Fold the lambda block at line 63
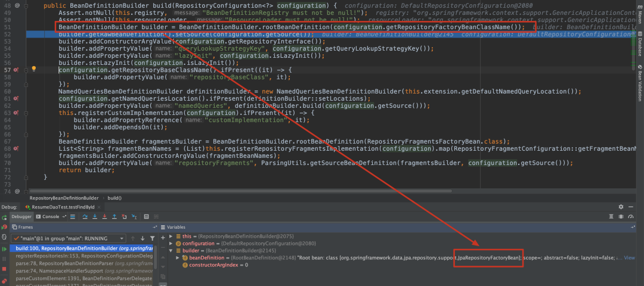Screen dimensions: 644x286 tap(26, 113)
